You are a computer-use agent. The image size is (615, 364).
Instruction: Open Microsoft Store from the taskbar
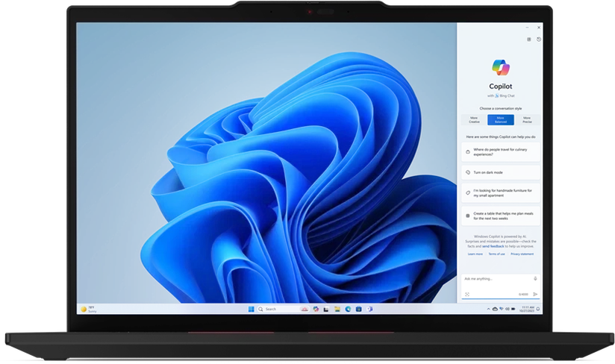coord(358,309)
